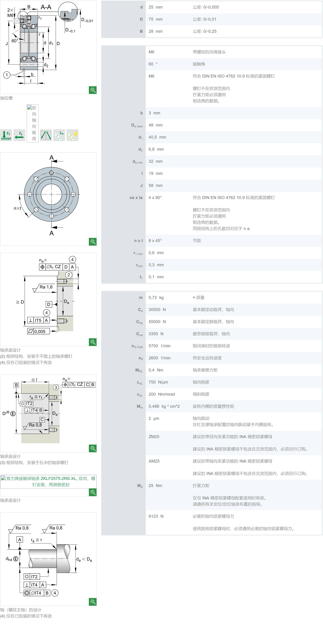The height and width of the screenshot is (644, 323).
Task: Select the C0a 55000 N value
Action: 157,322
